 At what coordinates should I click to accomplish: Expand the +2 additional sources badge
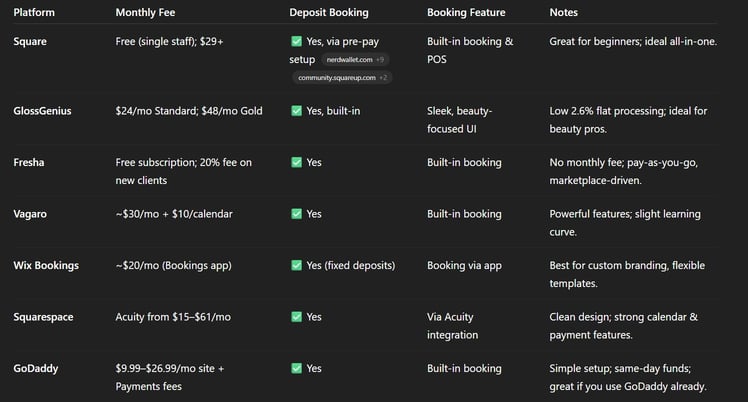pos(384,78)
